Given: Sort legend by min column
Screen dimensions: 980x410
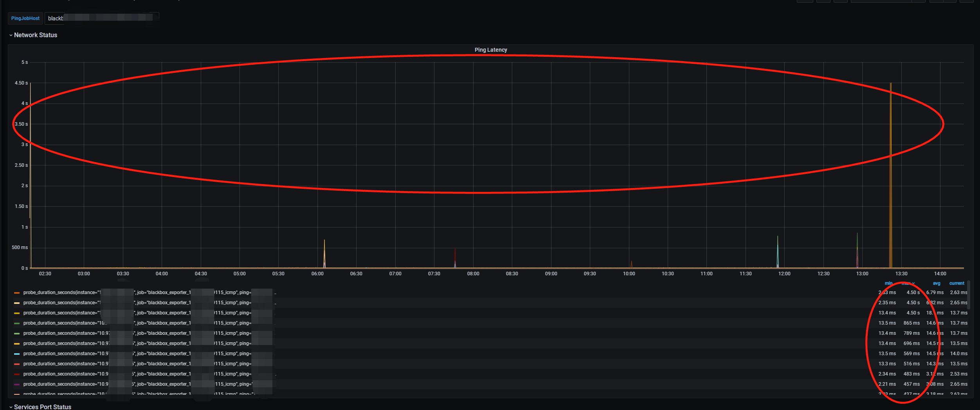Looking at the screenshot, I should coord(888,283).
